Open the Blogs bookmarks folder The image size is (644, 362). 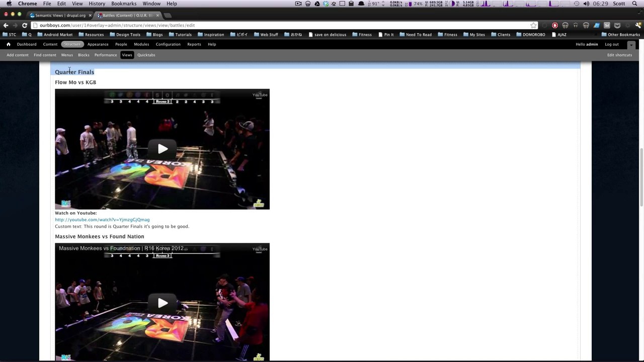point(154,35)
